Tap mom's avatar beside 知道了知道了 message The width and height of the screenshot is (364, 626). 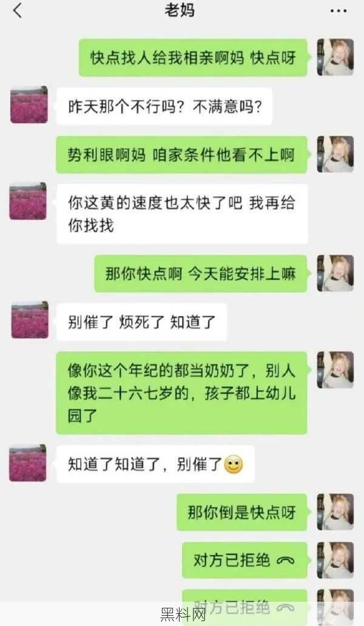(x=28, y=463)
